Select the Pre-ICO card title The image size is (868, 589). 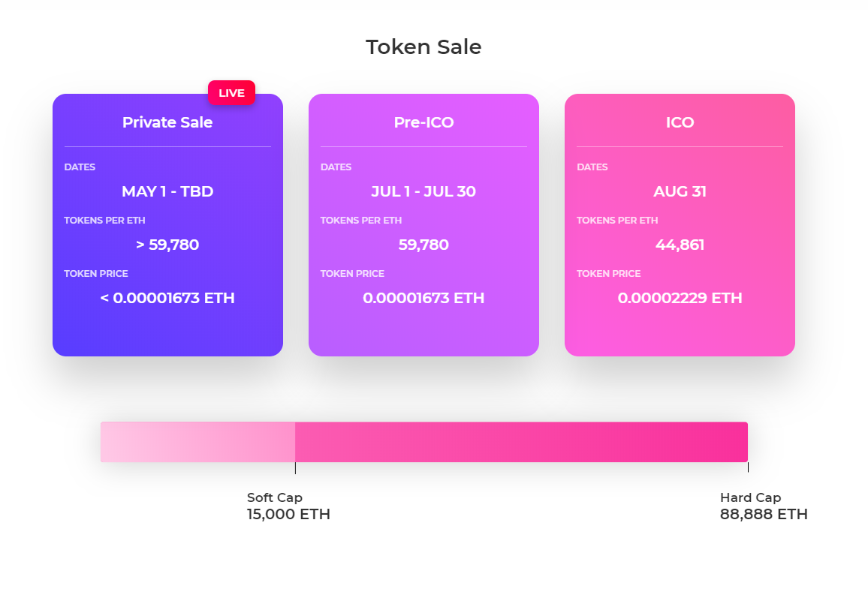click(423, 122)
